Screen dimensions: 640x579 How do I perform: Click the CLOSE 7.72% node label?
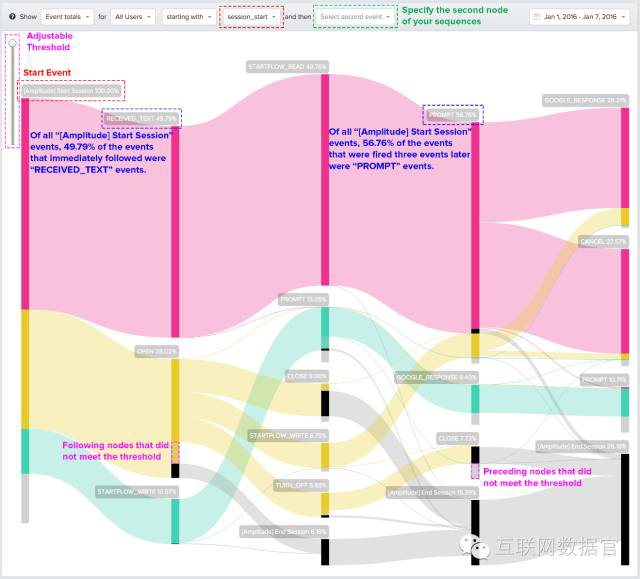click(457, 438)
